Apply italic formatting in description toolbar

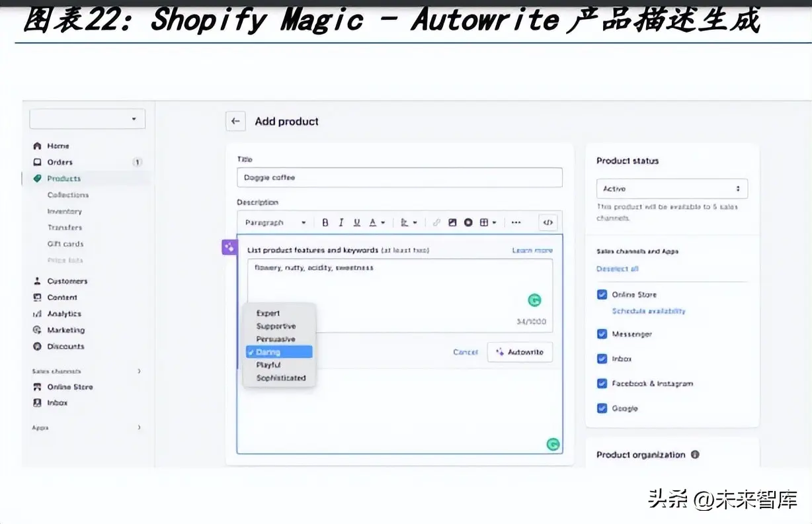point(341,223)
